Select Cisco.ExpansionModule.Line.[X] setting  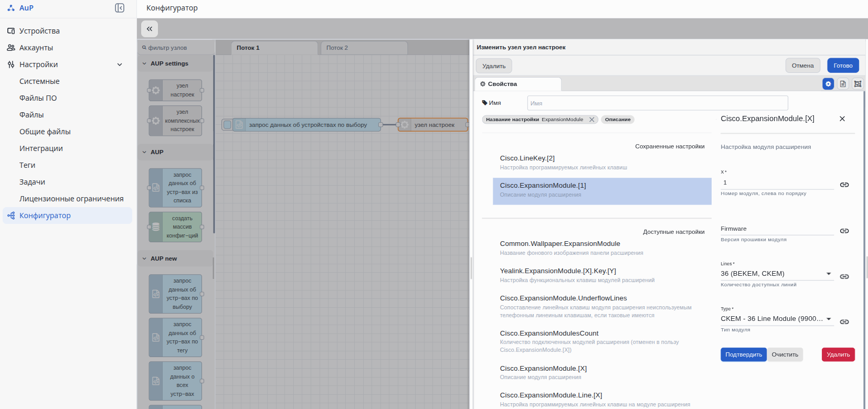(x=602, y=400)
